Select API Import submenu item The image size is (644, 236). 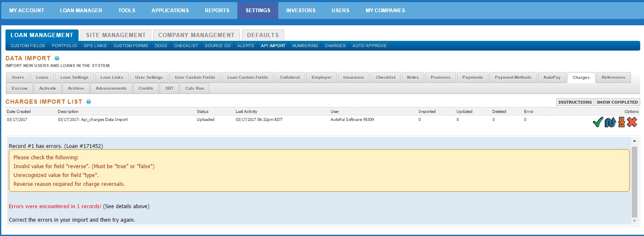[x=273, y=46]
